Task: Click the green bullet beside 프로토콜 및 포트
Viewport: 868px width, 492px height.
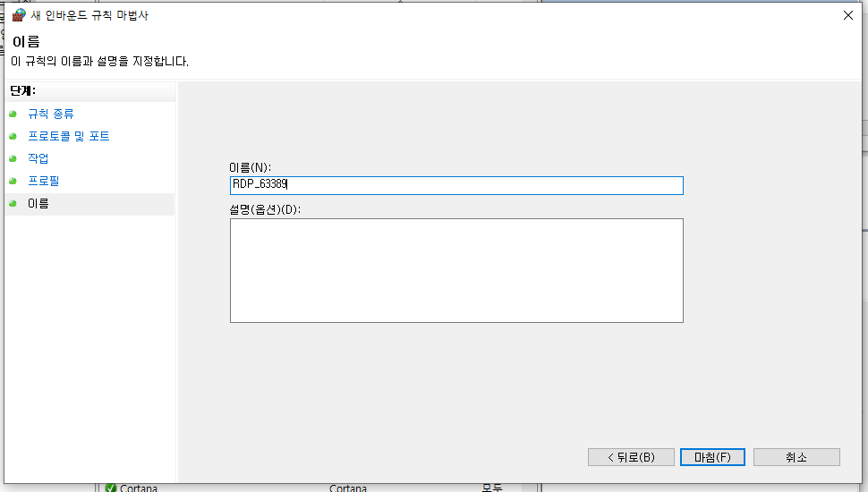Action: 13,136
